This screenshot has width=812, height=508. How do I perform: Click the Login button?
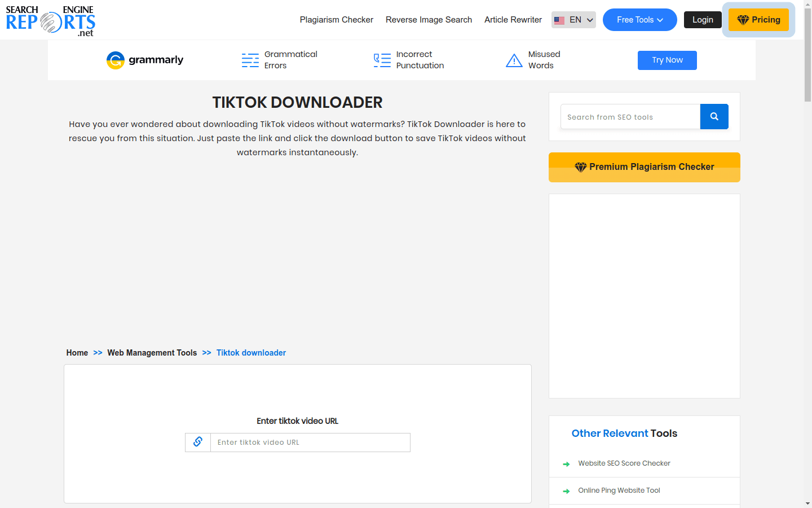point(702,19)
